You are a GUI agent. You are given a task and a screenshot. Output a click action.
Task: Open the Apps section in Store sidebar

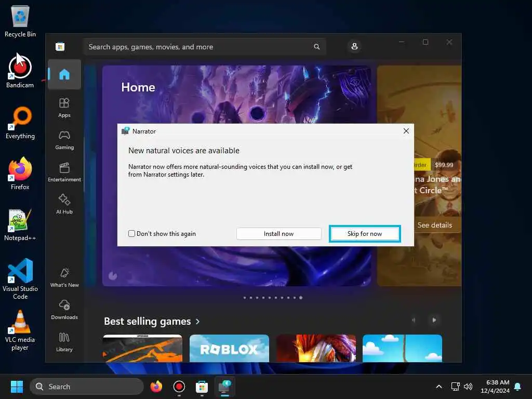[64, 108]
